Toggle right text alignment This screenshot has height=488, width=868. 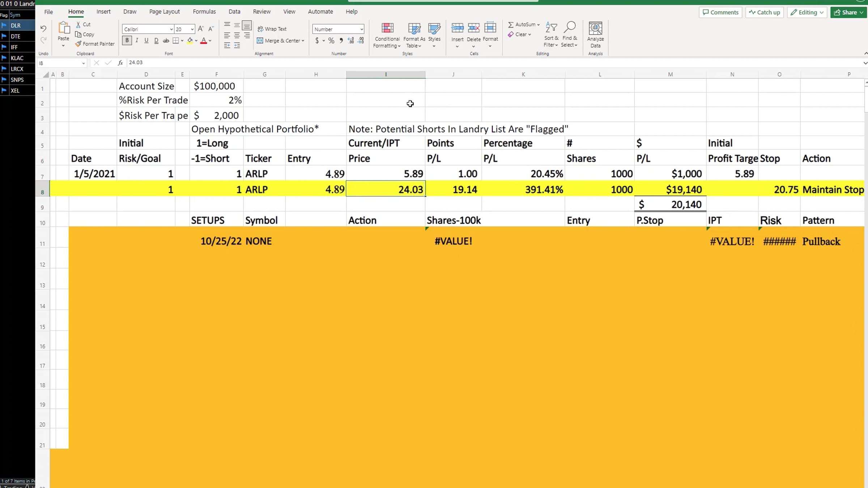[247, 35]
